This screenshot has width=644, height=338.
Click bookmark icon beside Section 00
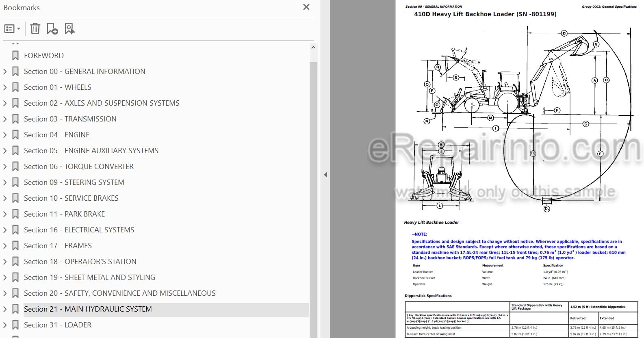click(15, 71)
